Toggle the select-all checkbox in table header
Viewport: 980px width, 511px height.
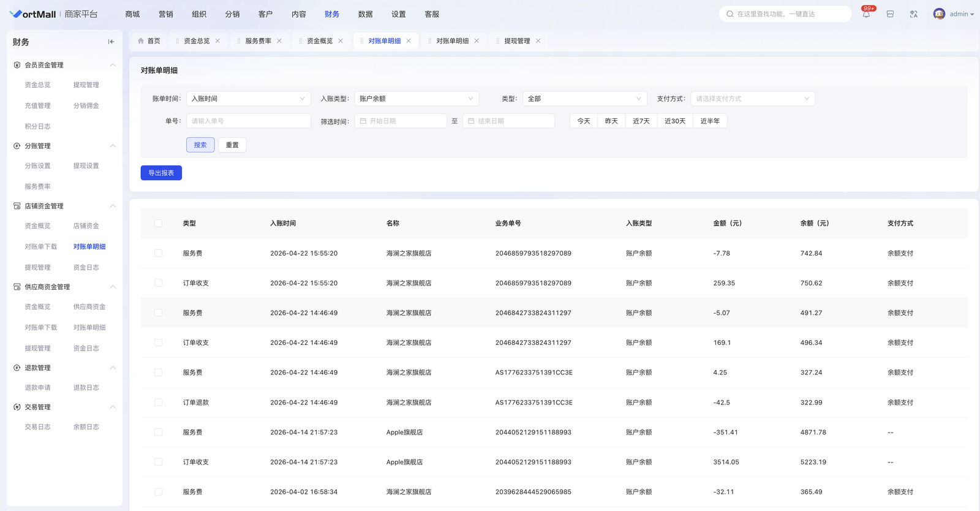pyautogui.click(x=158, y=224)
